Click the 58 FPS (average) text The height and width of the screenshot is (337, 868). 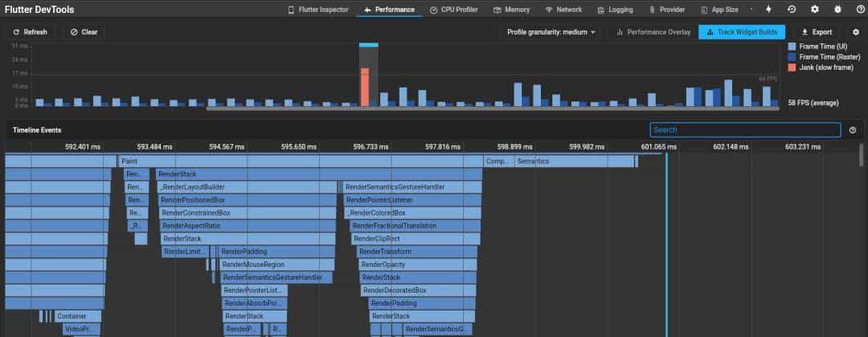(x=813, y=102)
